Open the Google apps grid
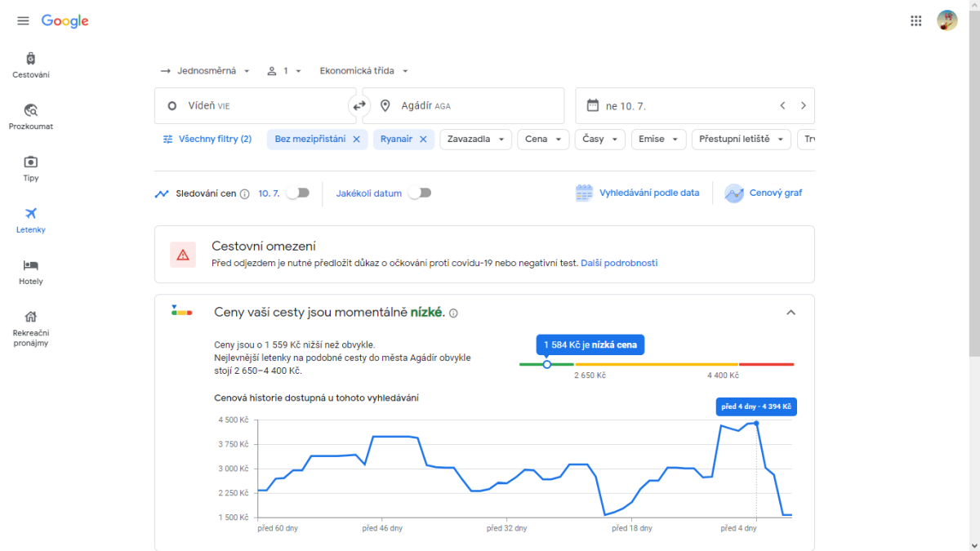The width and height of the screenshot is (980, 551). (x=915, y=21)
